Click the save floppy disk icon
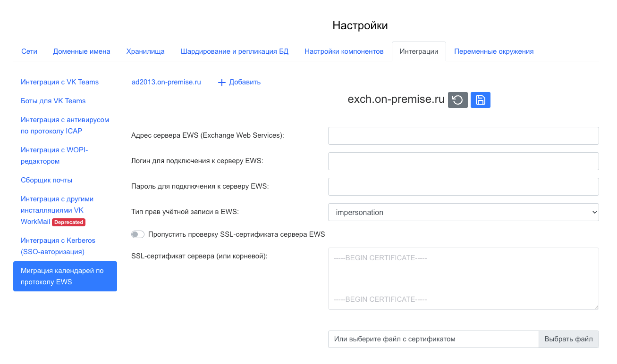Image resolution: width=617 pixels, height=364 pixels. pyautogui.click(x=480, y=100)
